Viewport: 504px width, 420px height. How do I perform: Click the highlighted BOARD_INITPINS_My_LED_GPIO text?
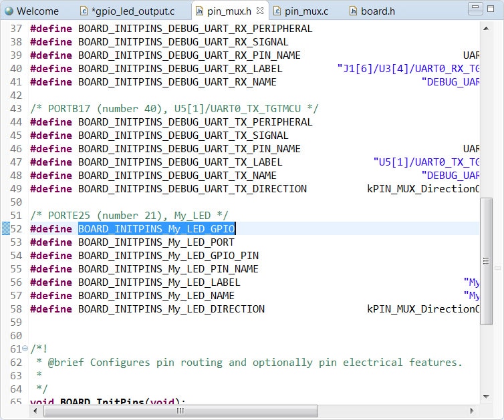point(156,229)
